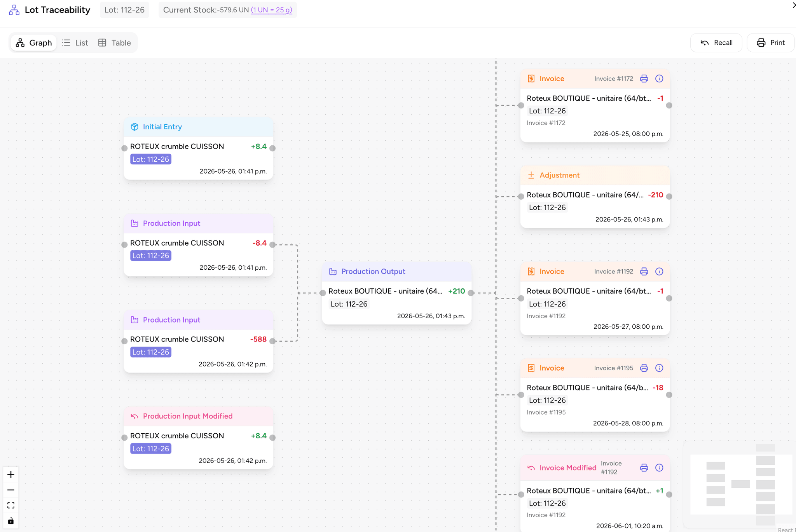Fit the graph to view
This screenshot has height=532, width=796.
[x=11, y=506]
